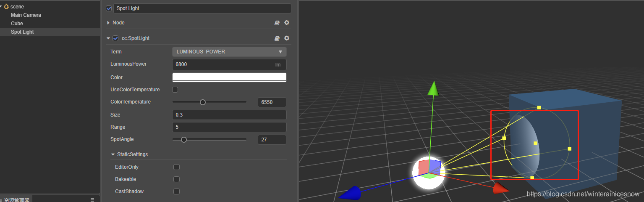
Task: Collapse the scene tree root
Action: [x=2, y=6]
